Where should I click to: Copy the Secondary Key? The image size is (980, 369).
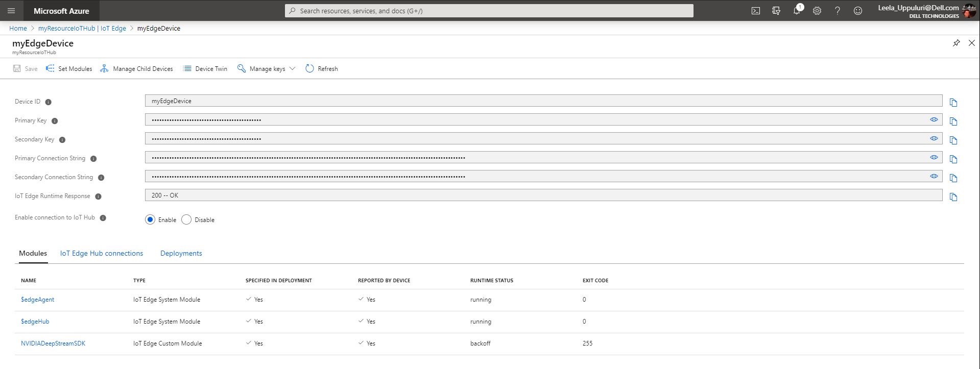click(x=953, y=140)
